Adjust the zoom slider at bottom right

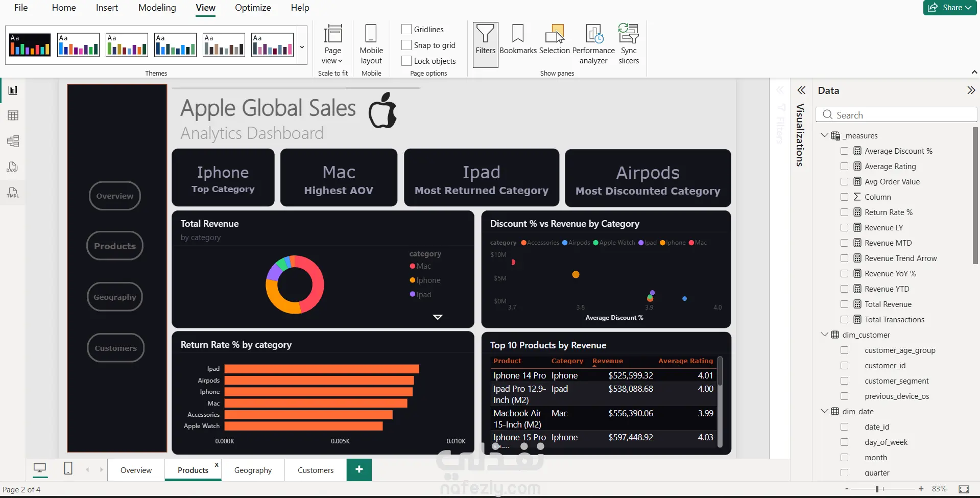click(877, 489)
